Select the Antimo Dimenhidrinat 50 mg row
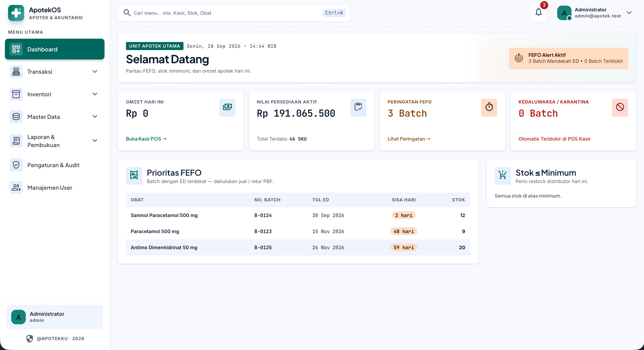Viewport: 644px width, 350px height. pyautogui.click(x=298, y=247)
